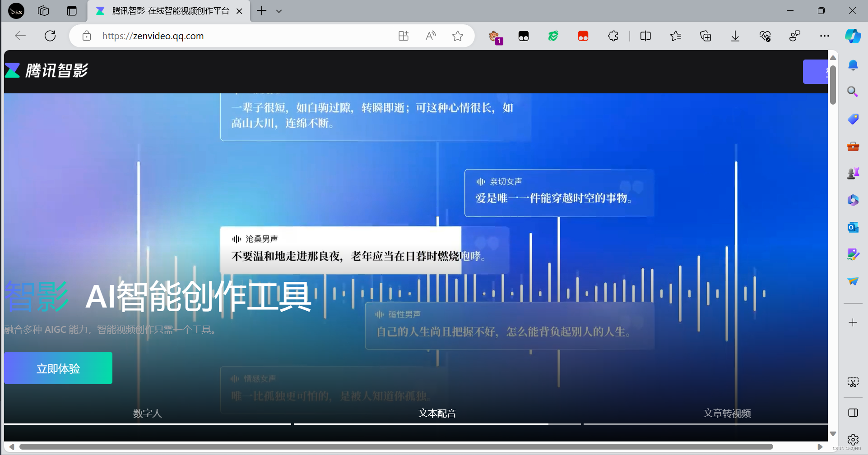Switch to the 文本配音 tab

(437, 413)
